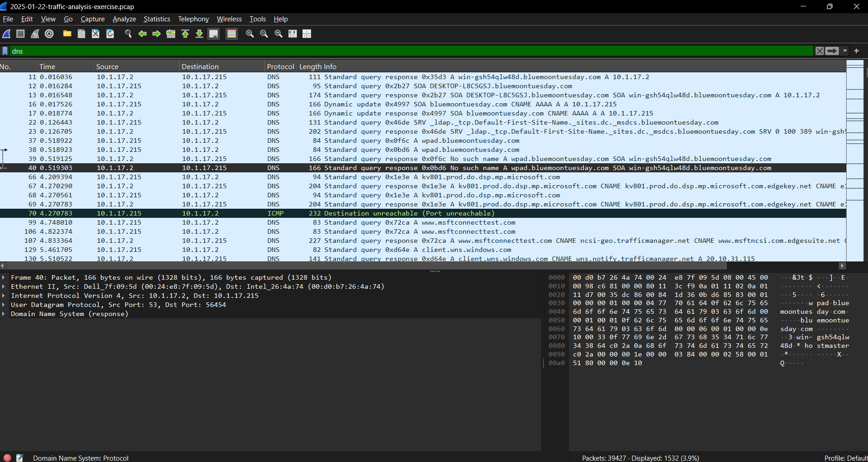Go to a specific packet icon
Viewport: 868px width, 462px height.
171,34
